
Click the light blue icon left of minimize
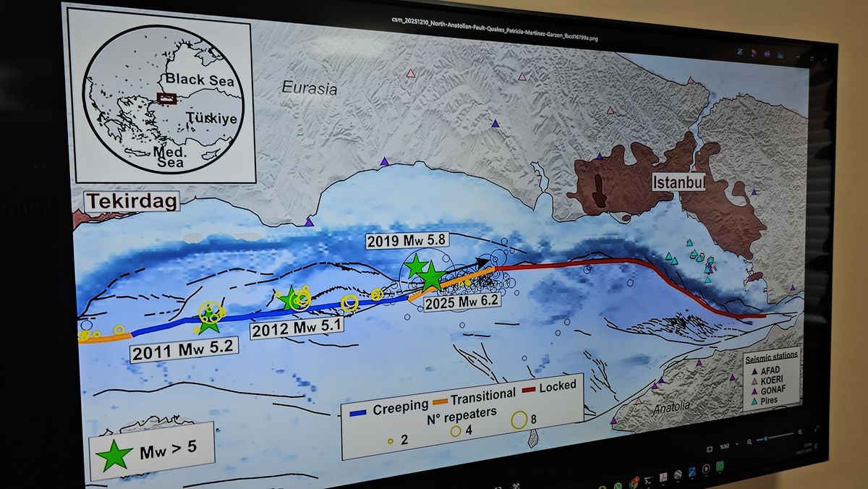click(x=780, y=56)
